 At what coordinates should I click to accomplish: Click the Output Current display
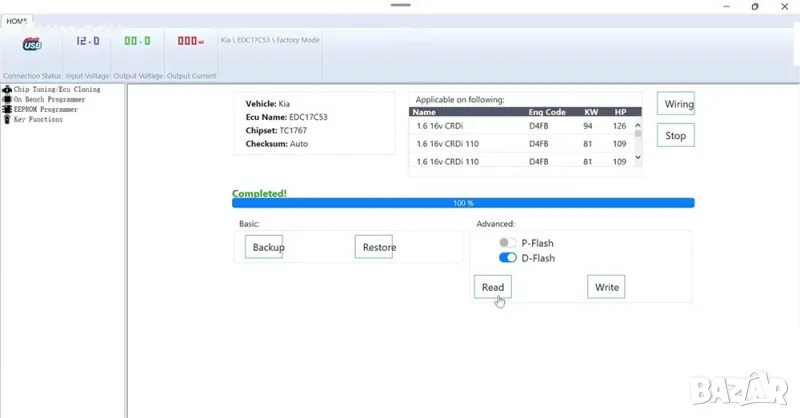pyautogui.click(x=190, y=41)
